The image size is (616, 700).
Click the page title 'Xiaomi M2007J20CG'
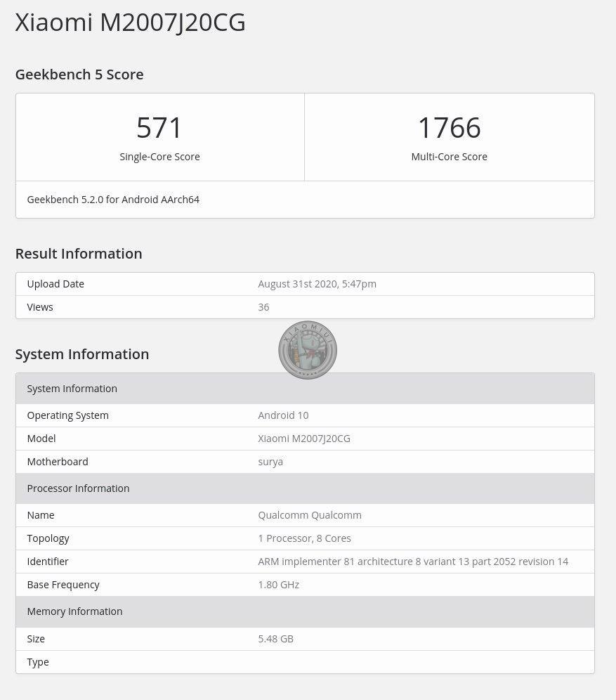pos(130,22)
